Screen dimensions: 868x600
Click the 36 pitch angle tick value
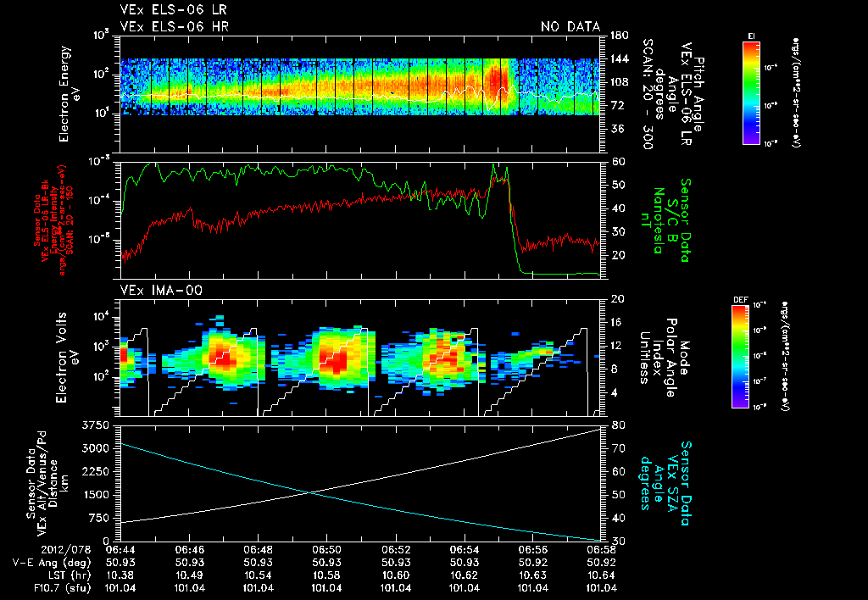coord(617,129)
